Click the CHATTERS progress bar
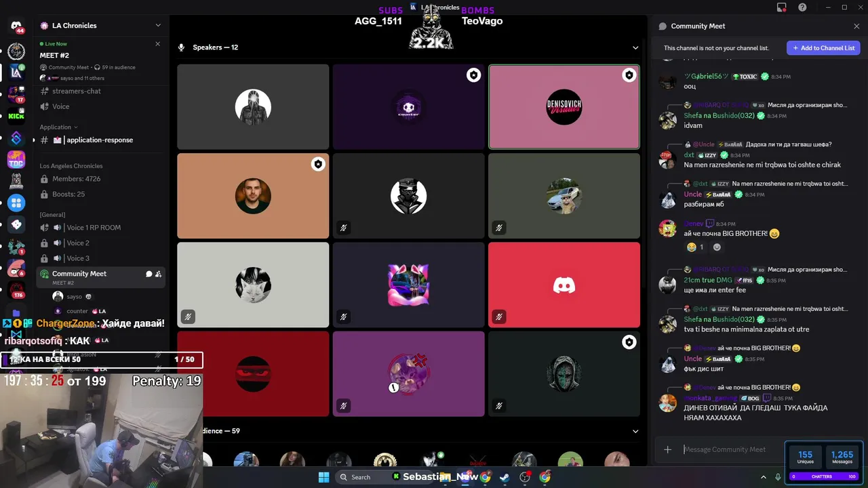Screen dimensions: 868x488 click(823, 476)
